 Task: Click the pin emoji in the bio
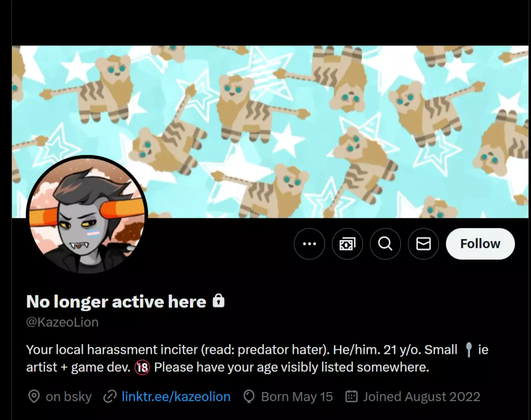click(x=468, y=349)
